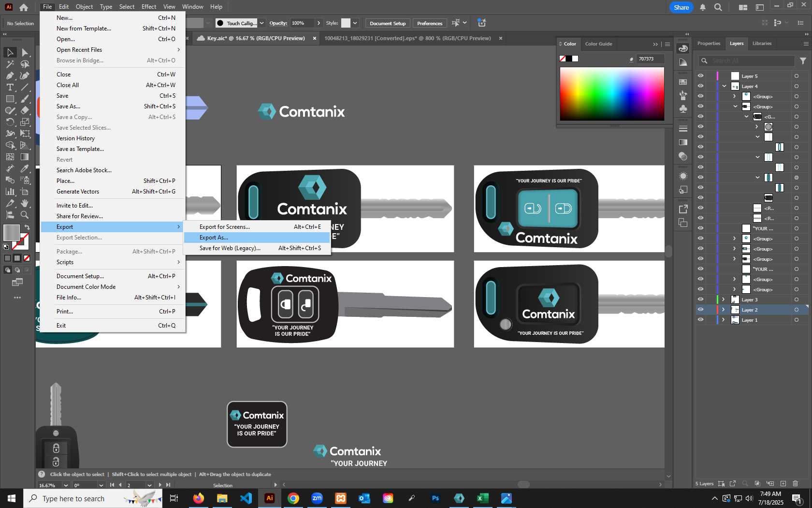Switch to Properties panel tab
This screenshot has height=508, width=812.
click(709, 44)
